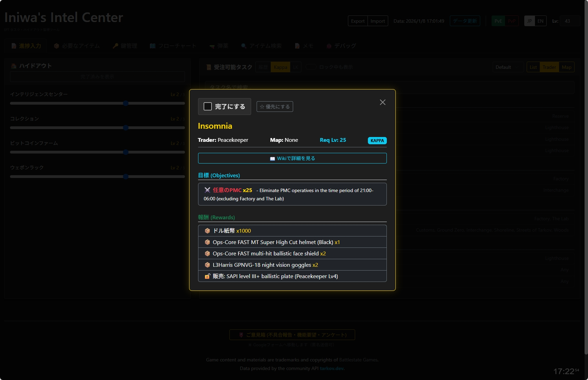Click the Lv level input field

click(x=569, y=21)
